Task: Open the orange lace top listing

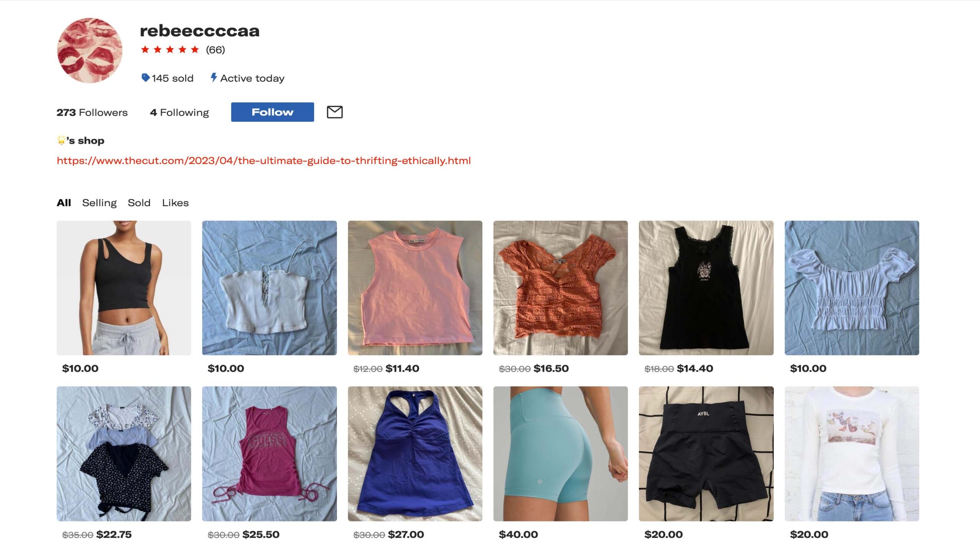Action: [x=560, y=288]
